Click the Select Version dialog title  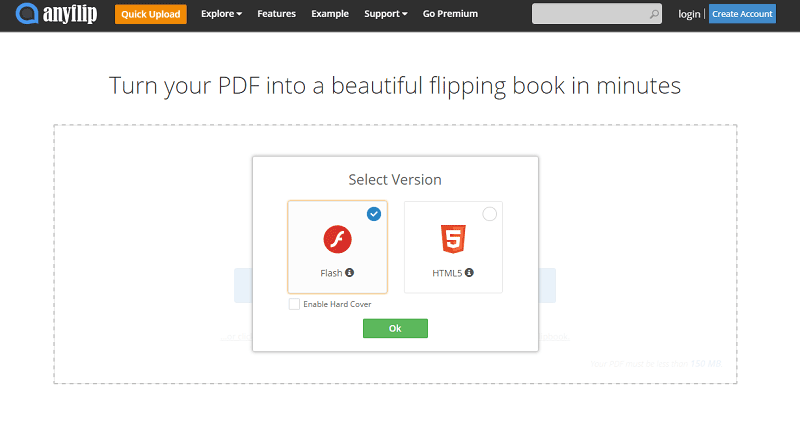tap(395, 180)
